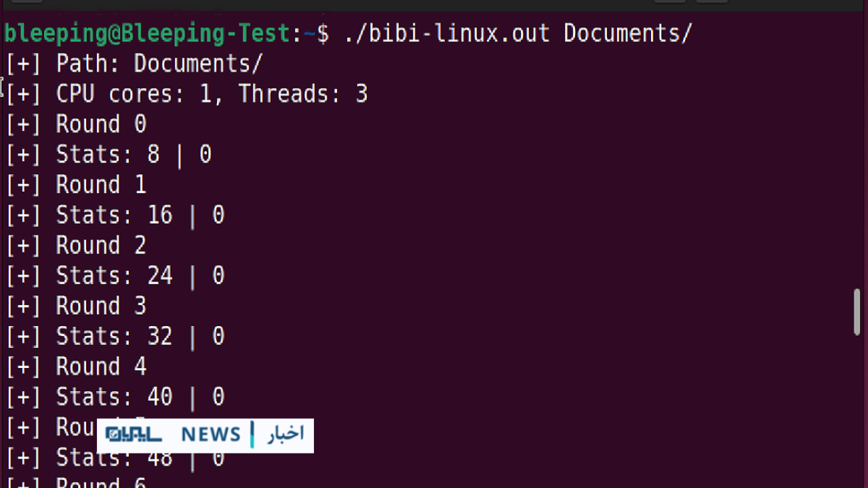The height and width of the screenshot is (488, 868).
Task: Click the 'Stats: 24 | 0' line
Action: pyautogui.click(x=115, y=275)
